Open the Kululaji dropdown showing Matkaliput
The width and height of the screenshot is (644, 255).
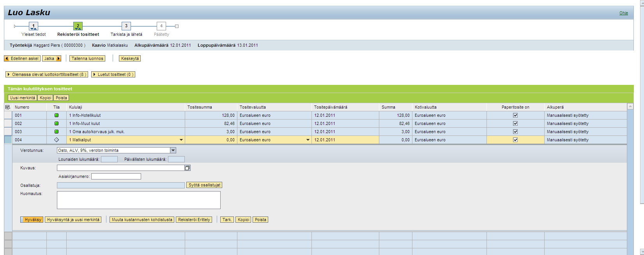pos(181,140)
